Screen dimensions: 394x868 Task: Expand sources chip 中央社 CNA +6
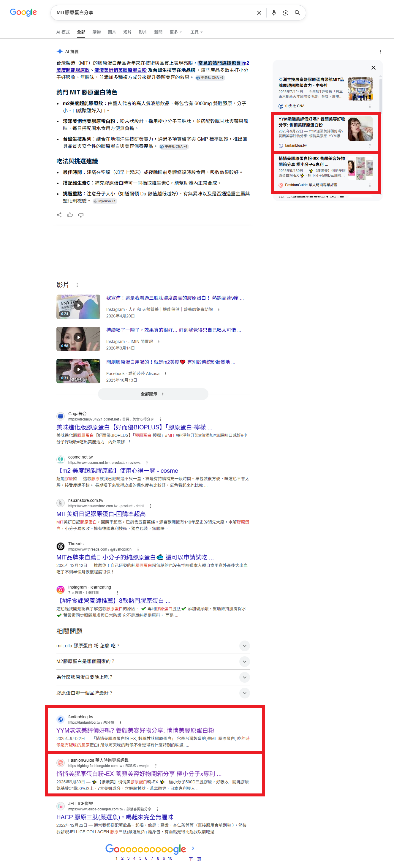pyautogui.click(x=210, y=78)
